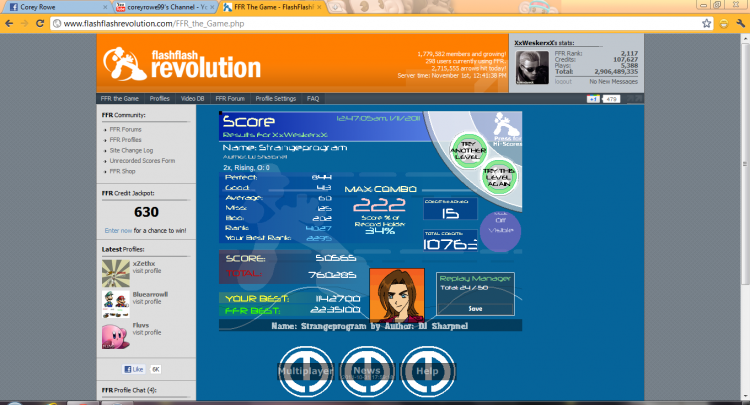Screen dimensions: 750x405
Task: Save replay in Replay Manager
Action: click(475, 309)
